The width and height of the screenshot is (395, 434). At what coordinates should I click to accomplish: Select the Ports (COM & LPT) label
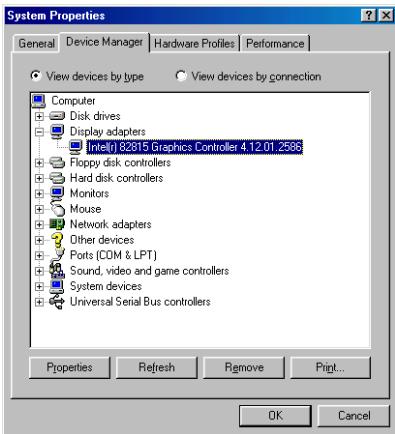[x=113, y=255]
